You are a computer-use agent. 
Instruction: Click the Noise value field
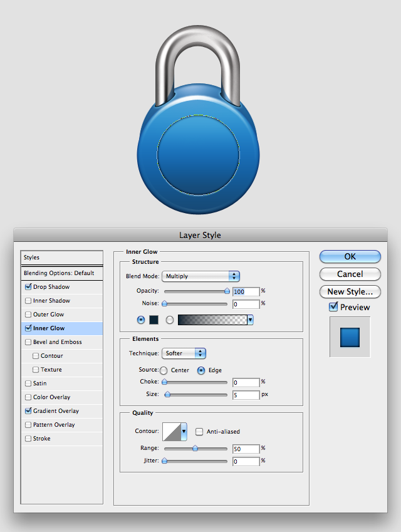point(246,304)
